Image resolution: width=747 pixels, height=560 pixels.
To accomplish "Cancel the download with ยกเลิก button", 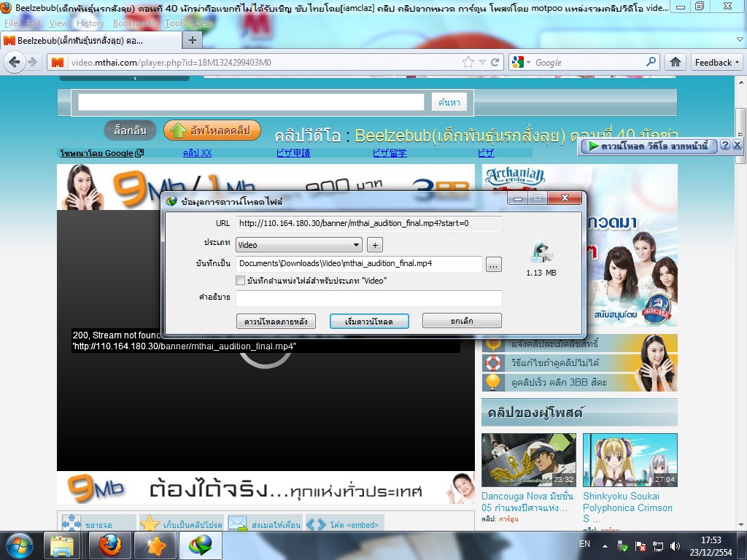I will (462, 321).
